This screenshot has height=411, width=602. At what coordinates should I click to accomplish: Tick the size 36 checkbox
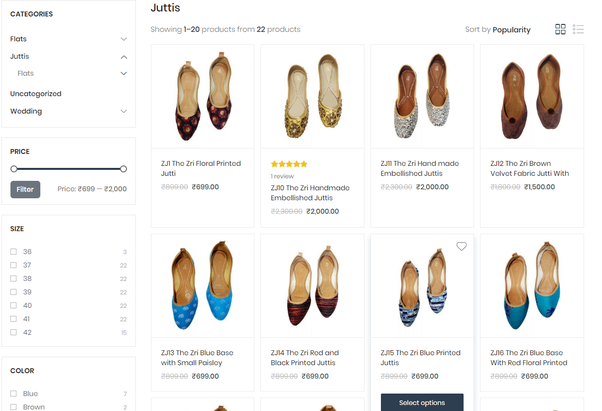click(x=14, y=252)
